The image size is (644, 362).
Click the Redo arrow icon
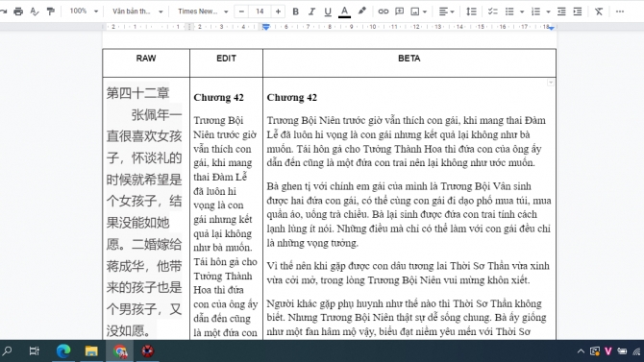[4, 12]
